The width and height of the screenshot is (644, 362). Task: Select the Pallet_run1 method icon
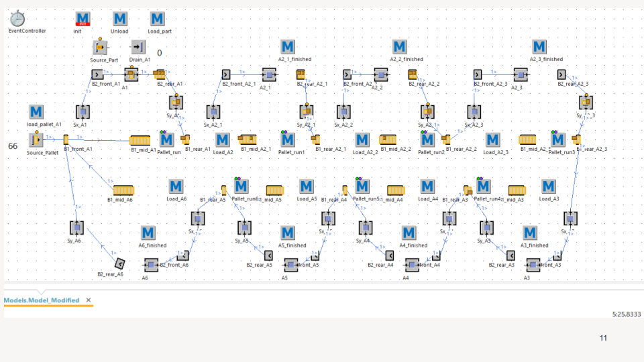(288, 140)
